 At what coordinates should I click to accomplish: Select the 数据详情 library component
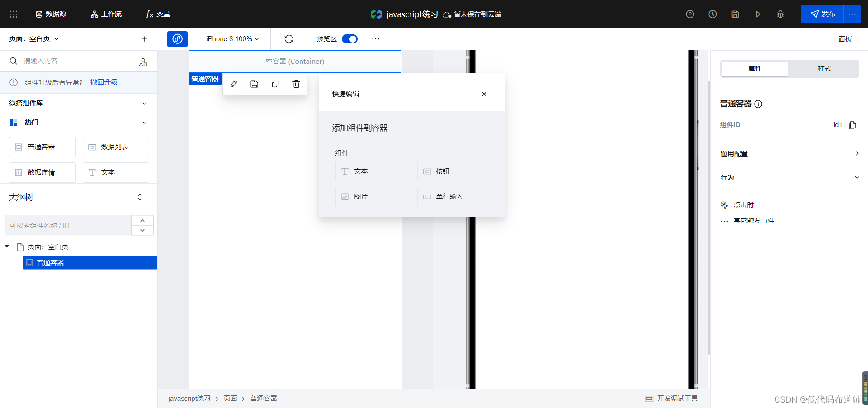pos(42,172)
